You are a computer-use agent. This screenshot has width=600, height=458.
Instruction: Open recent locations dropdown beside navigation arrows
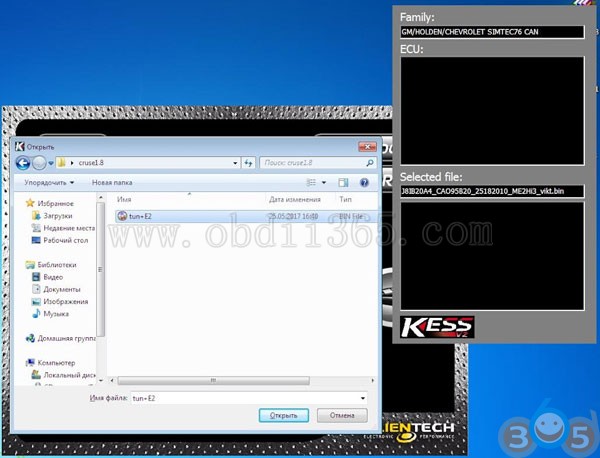(51, 163)
